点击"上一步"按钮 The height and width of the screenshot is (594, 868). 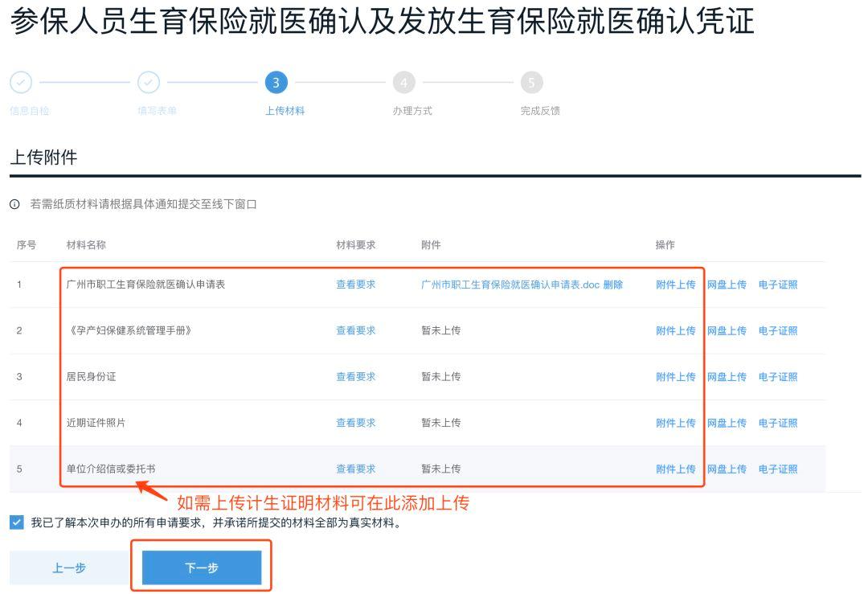68,565
